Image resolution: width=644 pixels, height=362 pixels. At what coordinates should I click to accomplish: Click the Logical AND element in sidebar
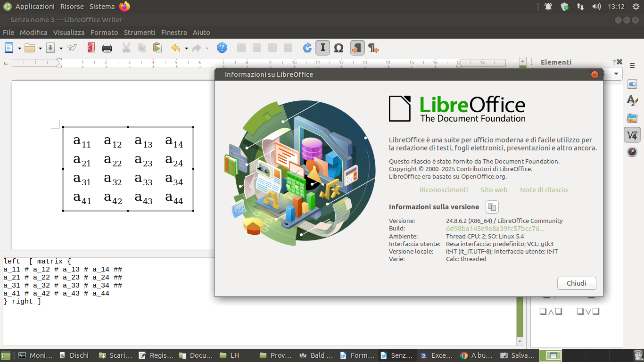(551, 312)
